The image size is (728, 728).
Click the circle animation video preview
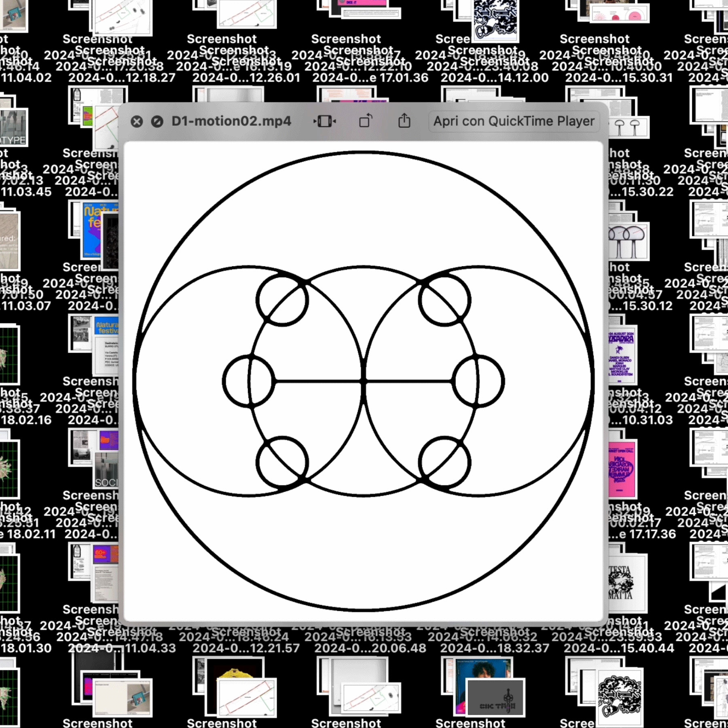[364, 381]
